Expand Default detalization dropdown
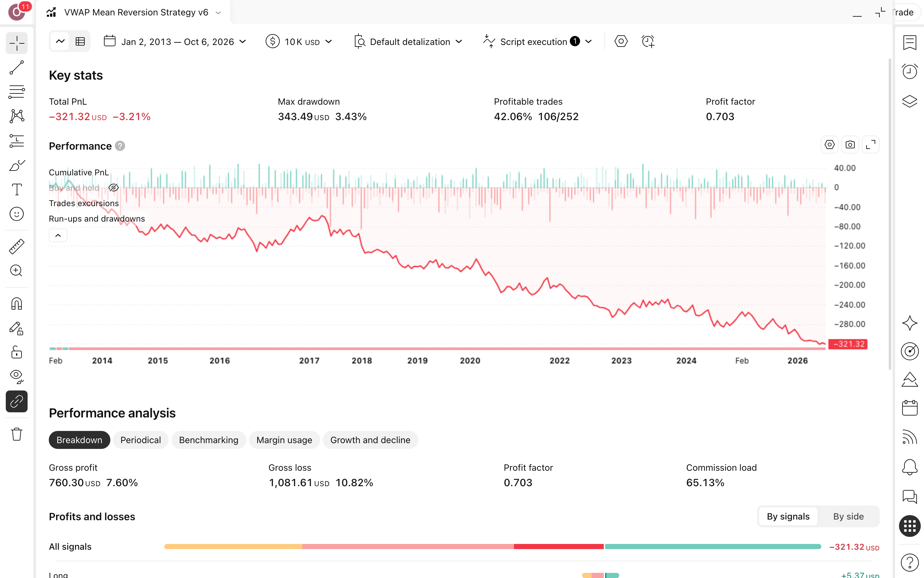924x578 pixels. point(408,41)
